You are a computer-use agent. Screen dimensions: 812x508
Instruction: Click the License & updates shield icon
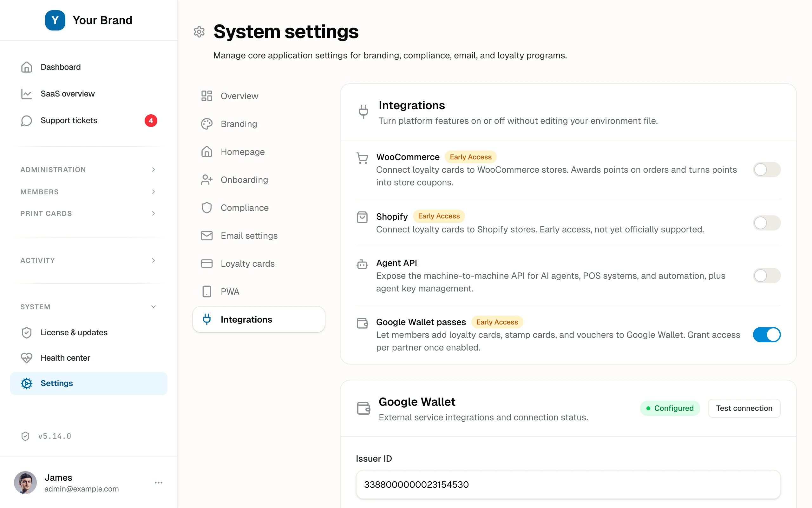27,333
